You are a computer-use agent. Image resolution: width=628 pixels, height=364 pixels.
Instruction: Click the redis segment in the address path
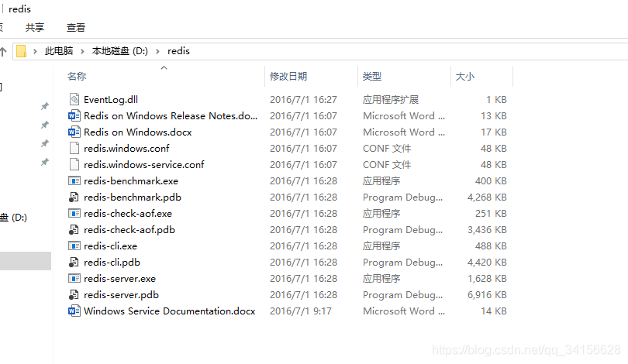tap(178, 51)
